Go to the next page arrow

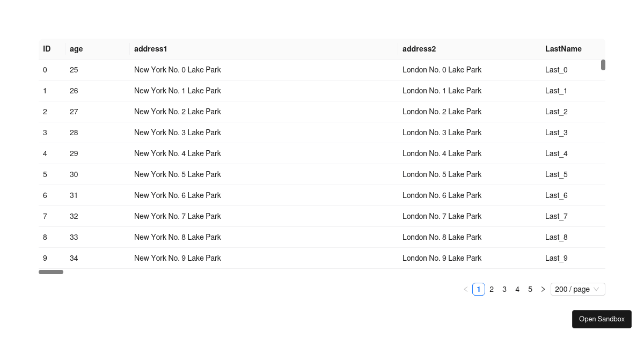tap(543, 289)
